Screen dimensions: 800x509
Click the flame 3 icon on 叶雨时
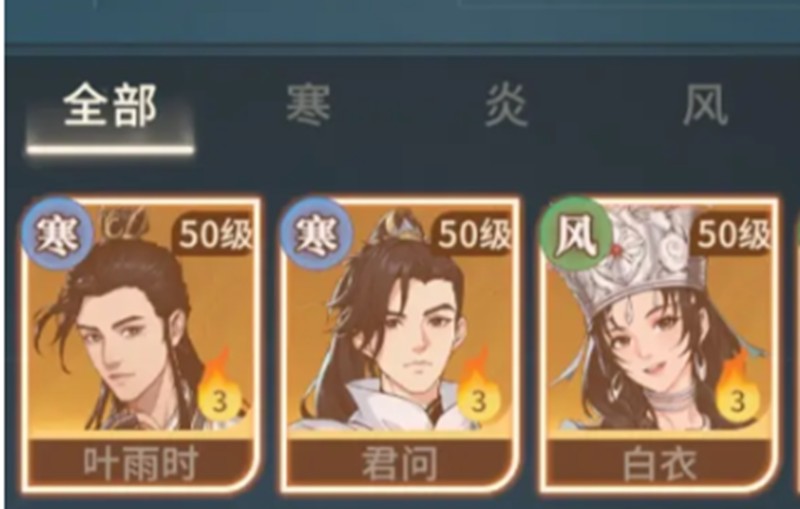pyautogui.click(x=219, y=392)
